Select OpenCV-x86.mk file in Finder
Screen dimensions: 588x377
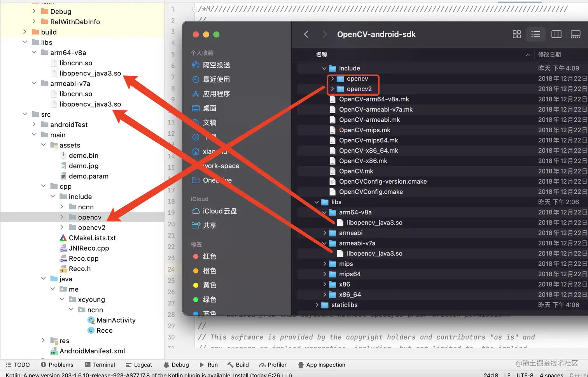point(363,161)
